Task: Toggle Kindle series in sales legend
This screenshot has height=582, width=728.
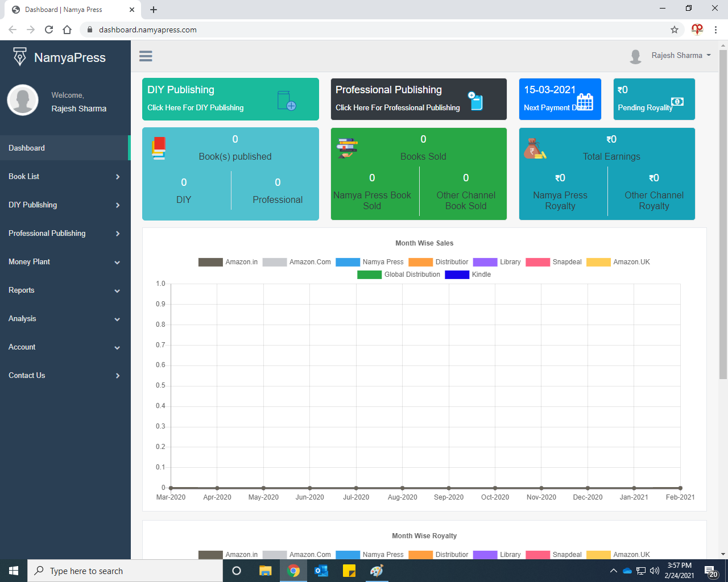Action: 468,275
